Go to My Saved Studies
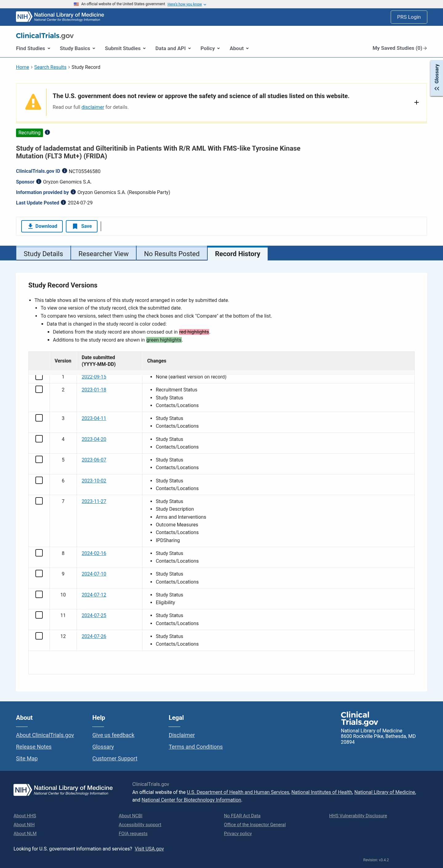443x868 pixels. pyautogui.click(x=399, y=48)
